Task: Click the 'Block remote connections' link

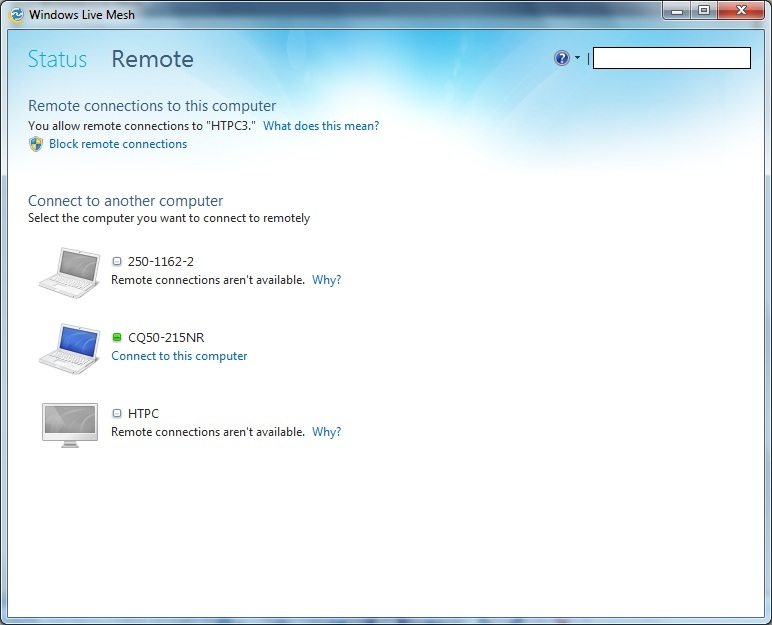Action: pyautogui.click(x=118, y=144)
